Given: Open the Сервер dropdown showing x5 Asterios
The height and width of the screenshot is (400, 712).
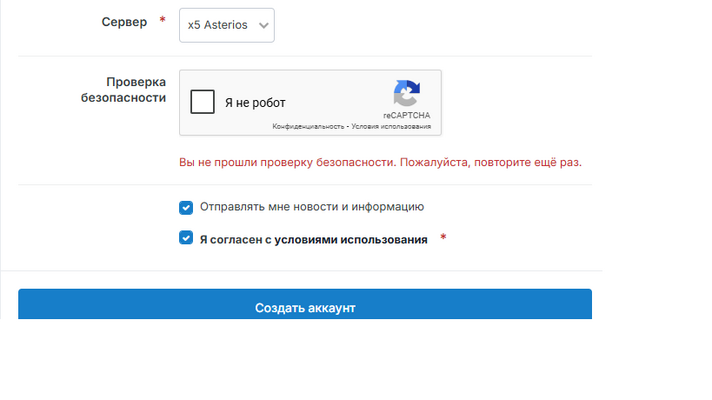Looking at the screenshot, I should click(226, 25).
